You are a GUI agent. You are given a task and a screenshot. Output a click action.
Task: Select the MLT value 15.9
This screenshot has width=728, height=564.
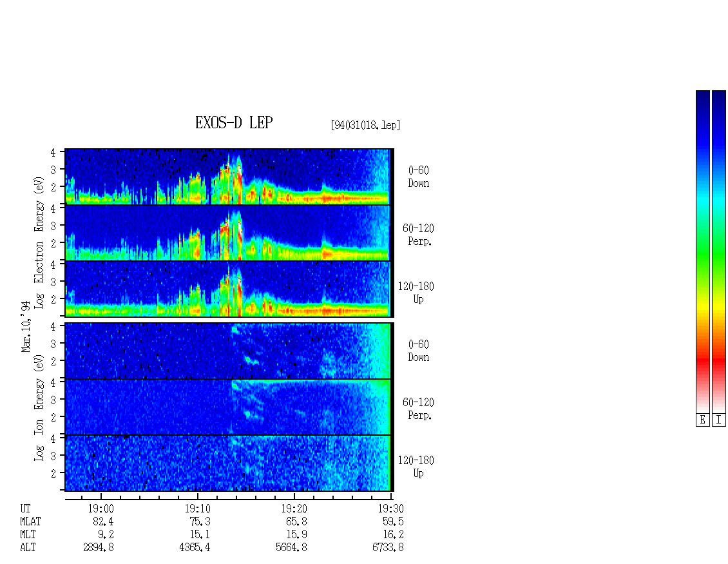297,535
